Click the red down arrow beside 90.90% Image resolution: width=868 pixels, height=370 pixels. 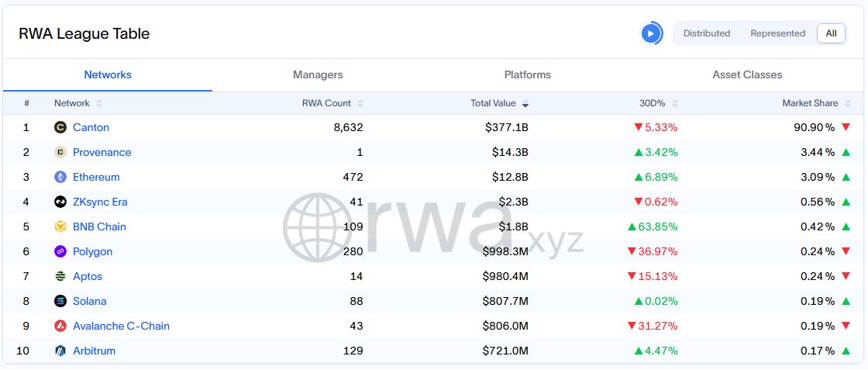(x=846, y=127)
